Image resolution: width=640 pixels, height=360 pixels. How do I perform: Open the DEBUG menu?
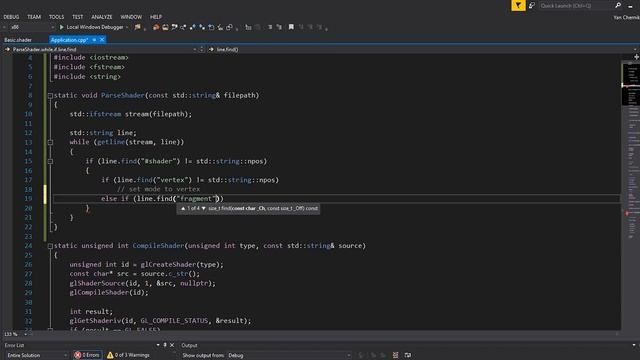pos(11,17)
